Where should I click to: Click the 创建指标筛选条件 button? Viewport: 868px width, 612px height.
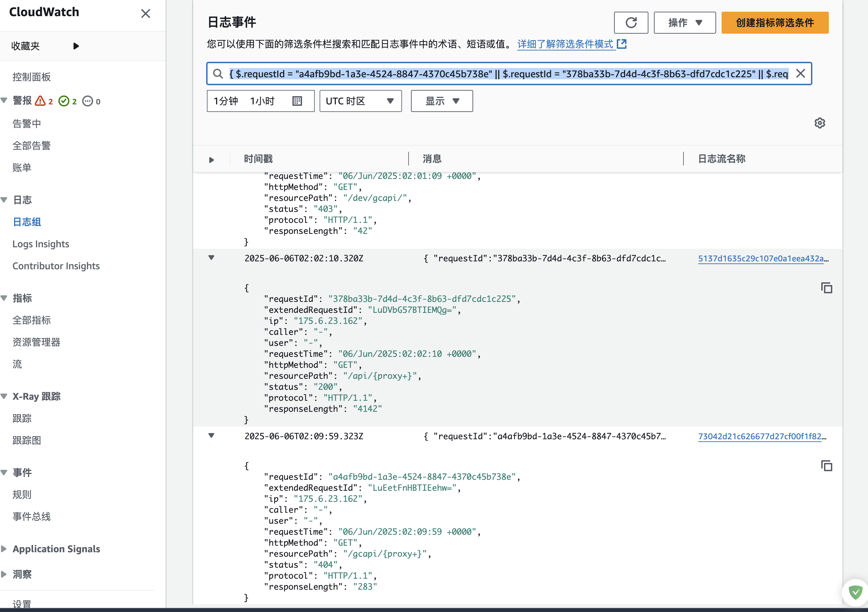775,23
